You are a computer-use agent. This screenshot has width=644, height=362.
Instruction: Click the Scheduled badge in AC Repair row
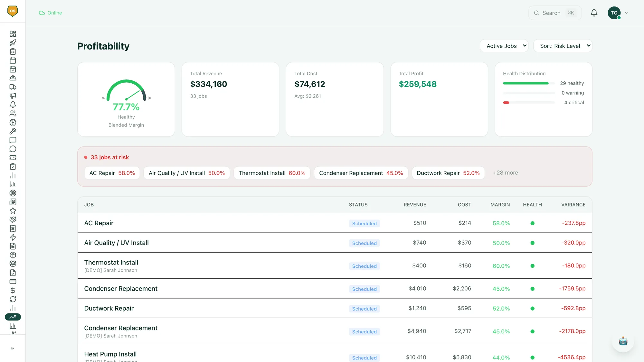point(364,223)
